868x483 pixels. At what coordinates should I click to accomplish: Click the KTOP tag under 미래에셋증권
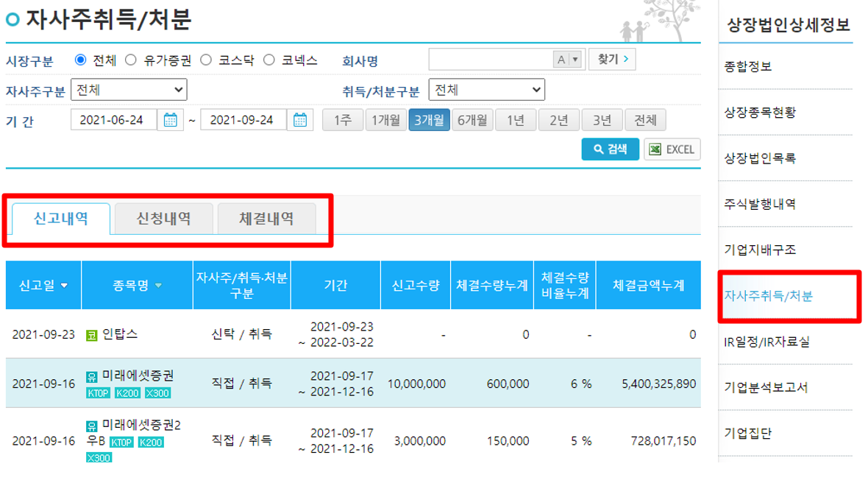[x=98, y=393]
